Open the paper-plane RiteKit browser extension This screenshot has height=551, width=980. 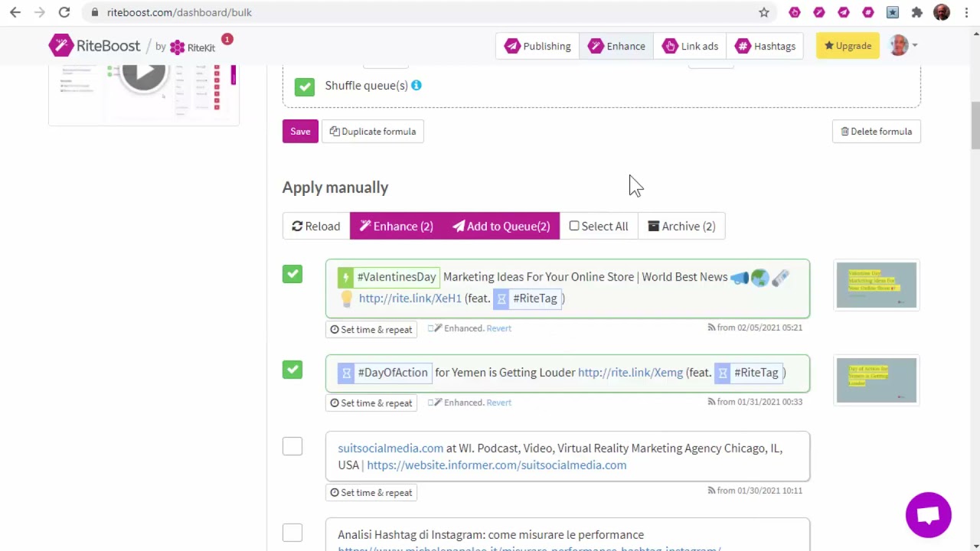click(844, 12)
